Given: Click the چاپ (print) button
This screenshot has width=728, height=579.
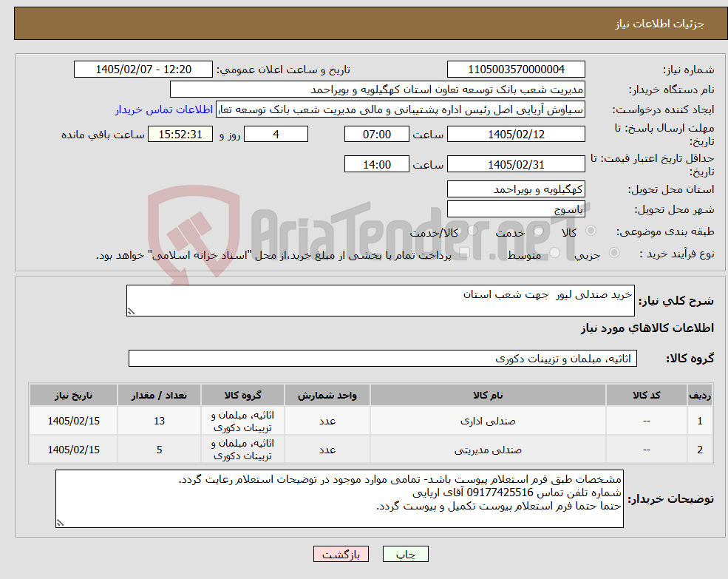Looking at the screenshot, I should 405,554.
